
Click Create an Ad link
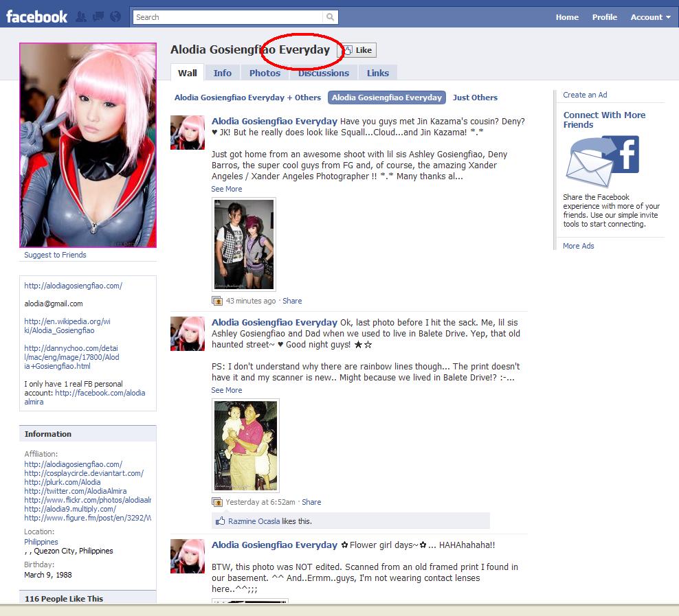[x=585, y=95]
